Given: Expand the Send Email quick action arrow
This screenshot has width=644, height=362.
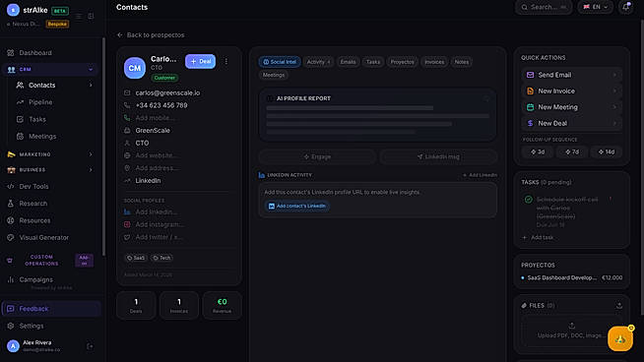Looking at the screenshot, I should (614, 75).
